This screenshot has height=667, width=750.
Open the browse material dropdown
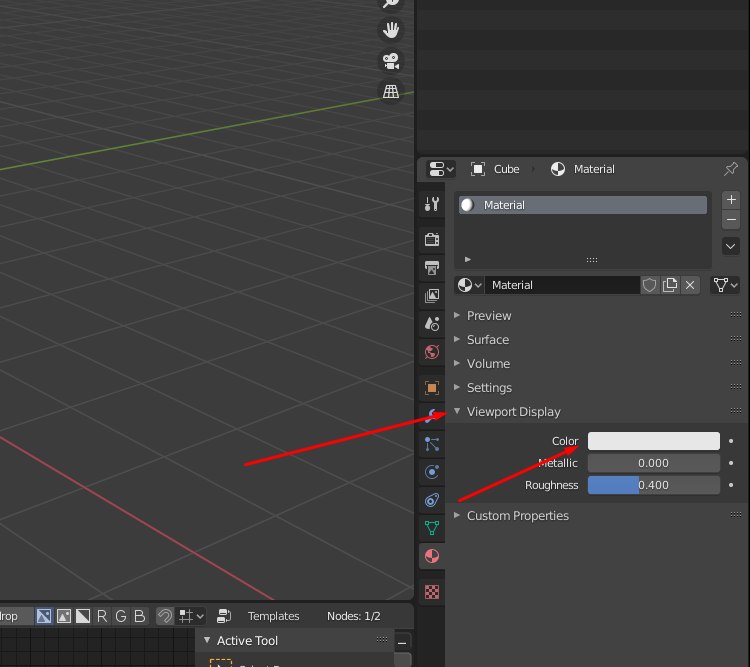469,285
